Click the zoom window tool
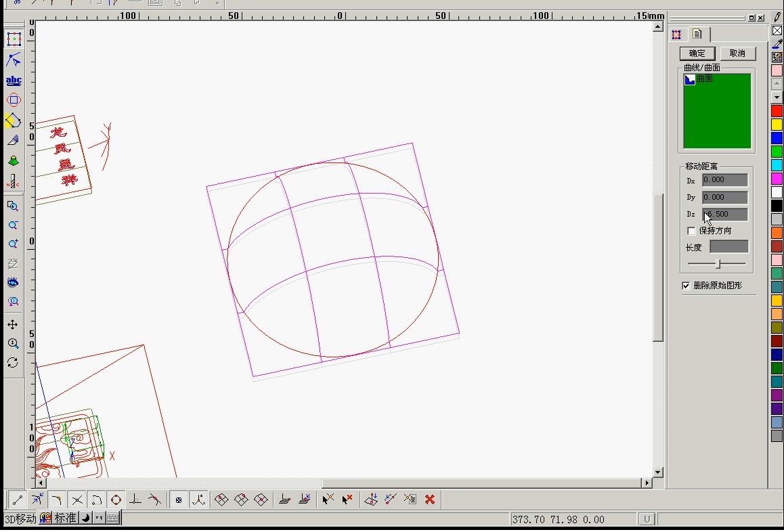 coord(13,206)
